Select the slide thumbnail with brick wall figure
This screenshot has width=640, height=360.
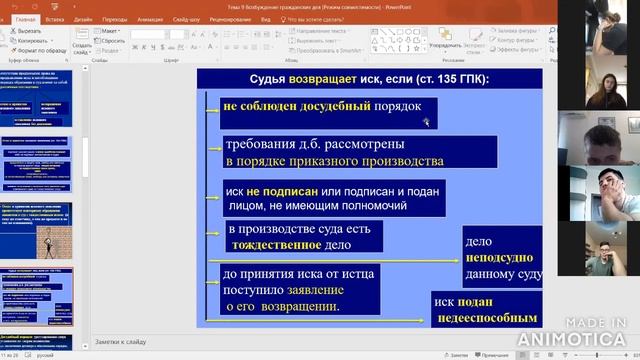(36, 231)
